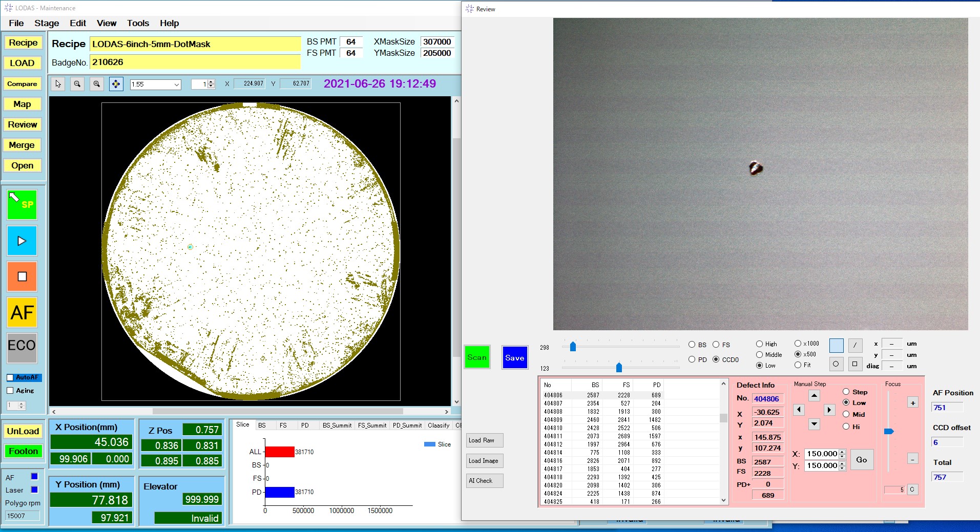This screenshot has width=980, height=532.
Task: Enable the AutoAF checkbox
Action: coord(10,377)
